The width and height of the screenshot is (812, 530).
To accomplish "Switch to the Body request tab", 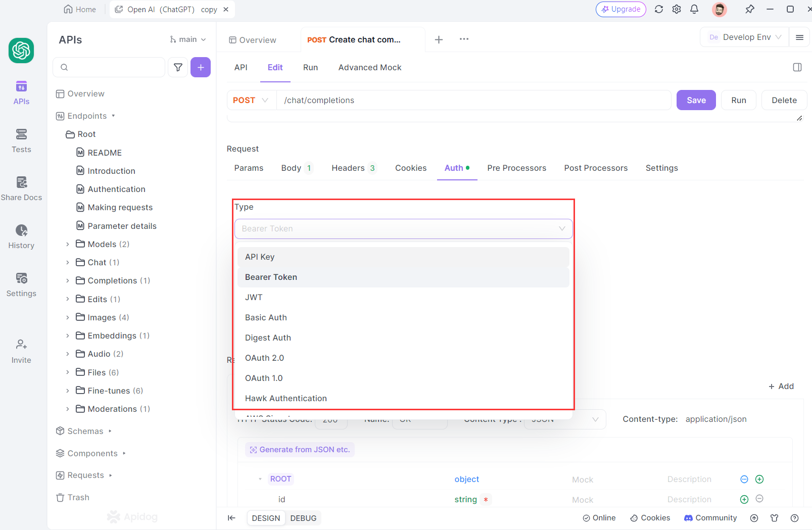I will (x=297, y=168).
